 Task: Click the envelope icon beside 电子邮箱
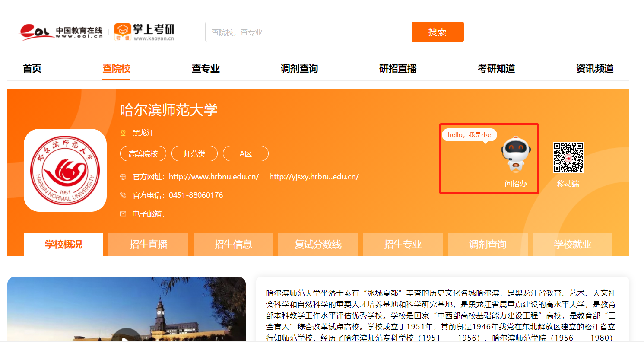[123, 213]
